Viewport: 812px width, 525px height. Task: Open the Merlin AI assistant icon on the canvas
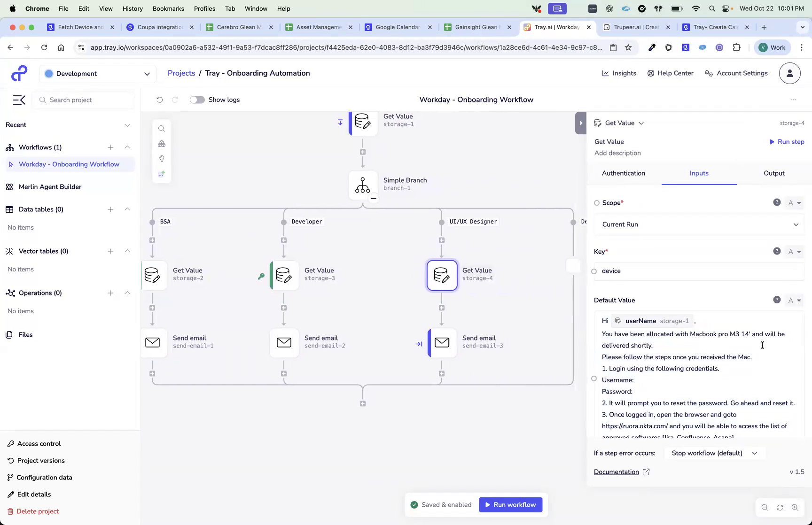[x=162, y=174]
